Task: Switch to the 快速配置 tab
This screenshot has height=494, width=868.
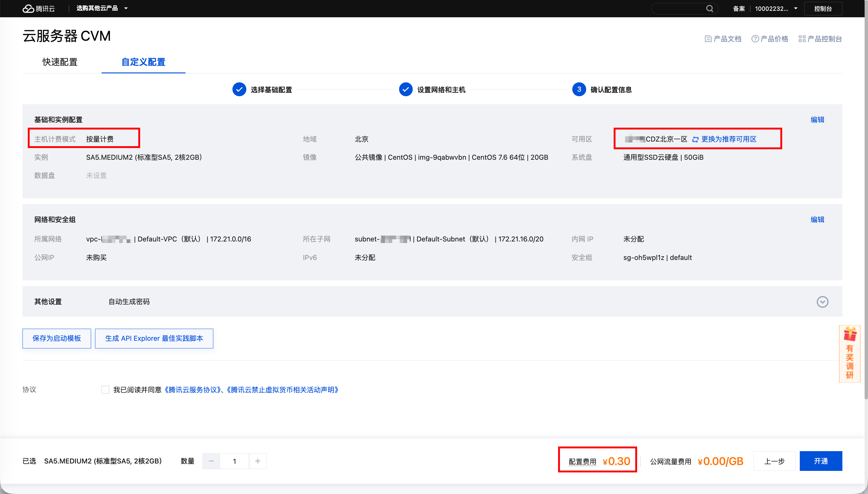Action: (x=60, y=62)
